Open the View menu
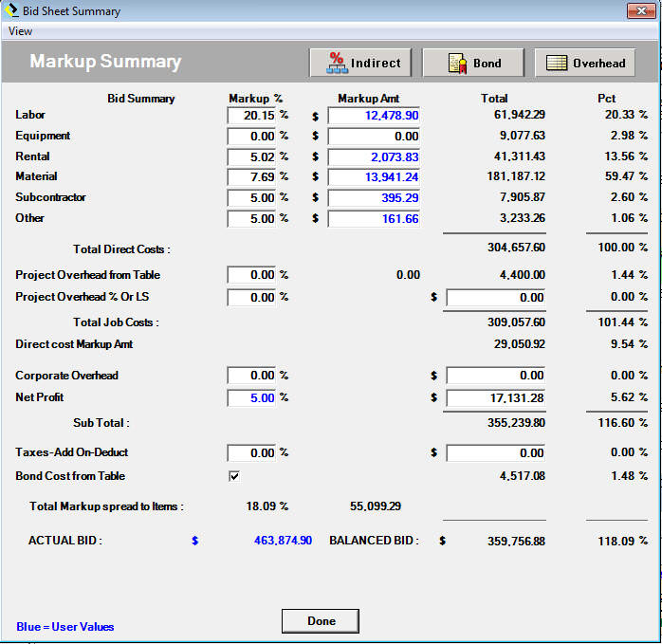The width and height of the screenshot is (662, 644). (x=20, y=31)
